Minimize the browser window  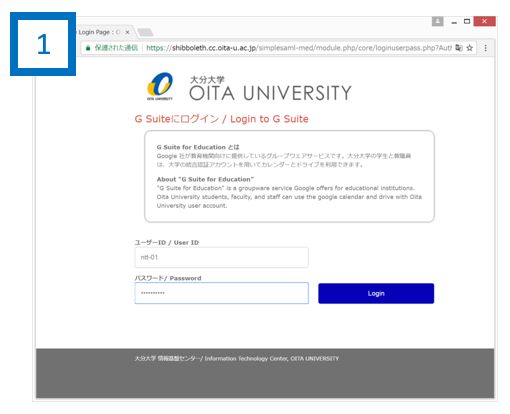coord(454,22)
